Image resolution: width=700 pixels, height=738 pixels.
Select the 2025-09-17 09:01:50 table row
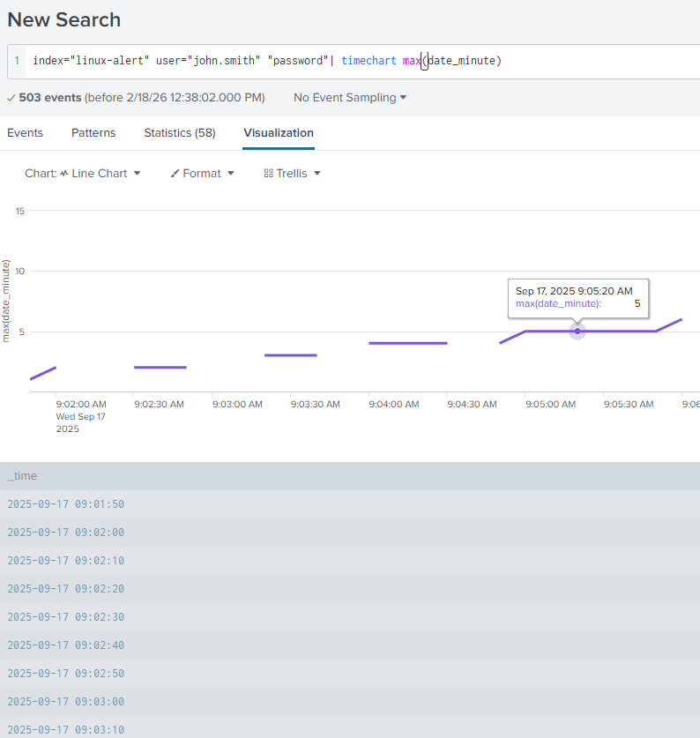pos(65,504)
